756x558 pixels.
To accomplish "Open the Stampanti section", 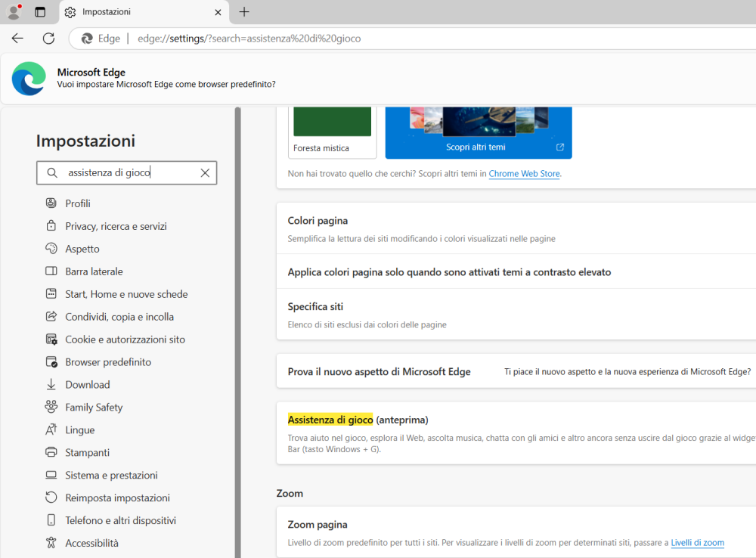I will coord(87,453).
